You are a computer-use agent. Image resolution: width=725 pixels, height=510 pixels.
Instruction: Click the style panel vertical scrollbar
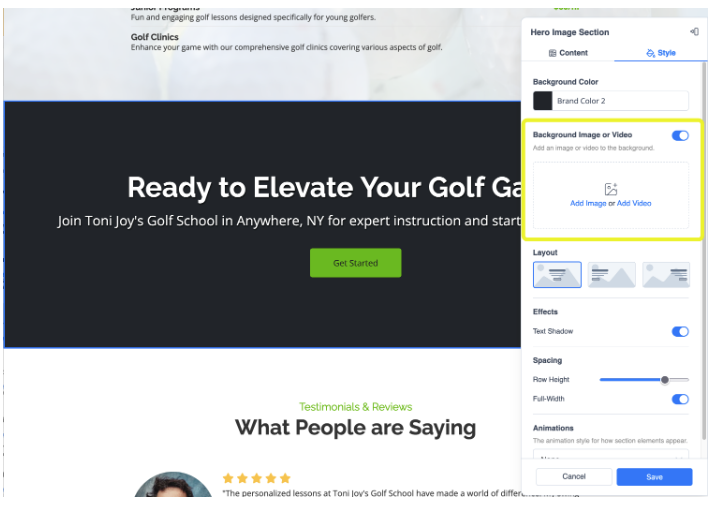[x=704, y=250]
